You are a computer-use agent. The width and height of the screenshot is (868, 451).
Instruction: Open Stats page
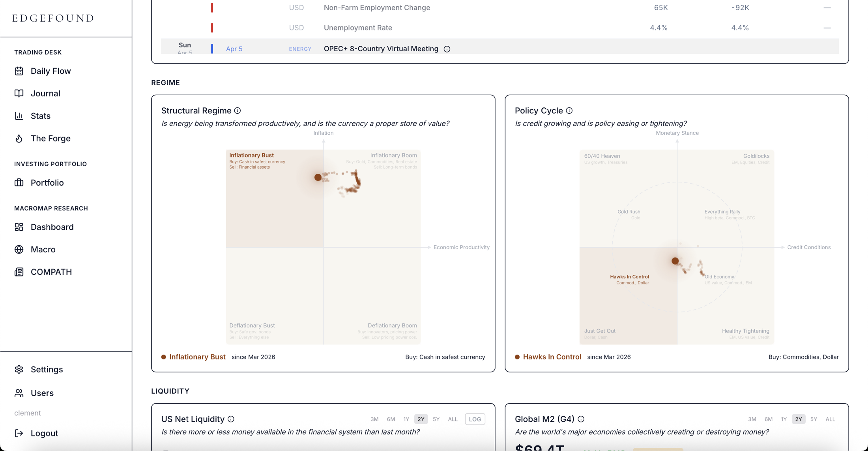[41, 116]
